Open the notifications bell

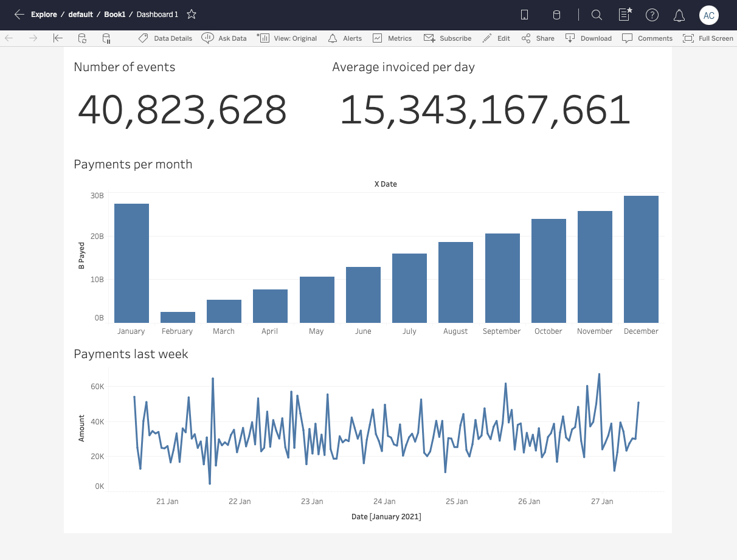pos(679,15)
